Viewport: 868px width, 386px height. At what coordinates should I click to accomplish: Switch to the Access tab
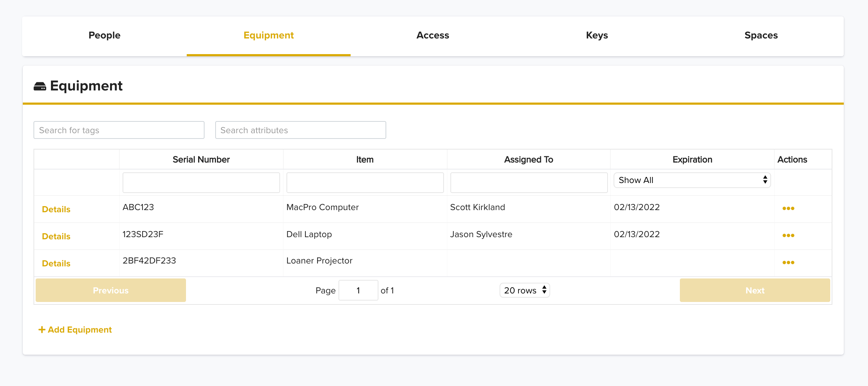[x=433, y=36]
